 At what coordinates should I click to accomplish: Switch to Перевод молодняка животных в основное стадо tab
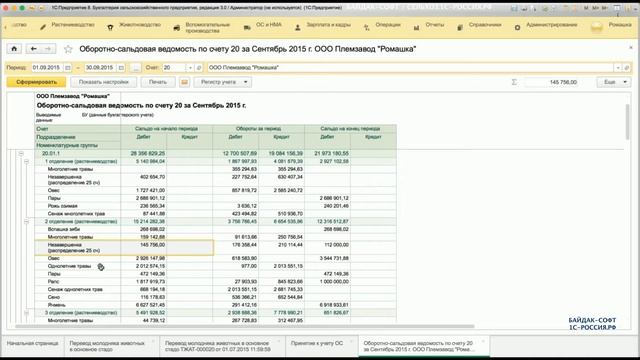[x=111, y=347]
